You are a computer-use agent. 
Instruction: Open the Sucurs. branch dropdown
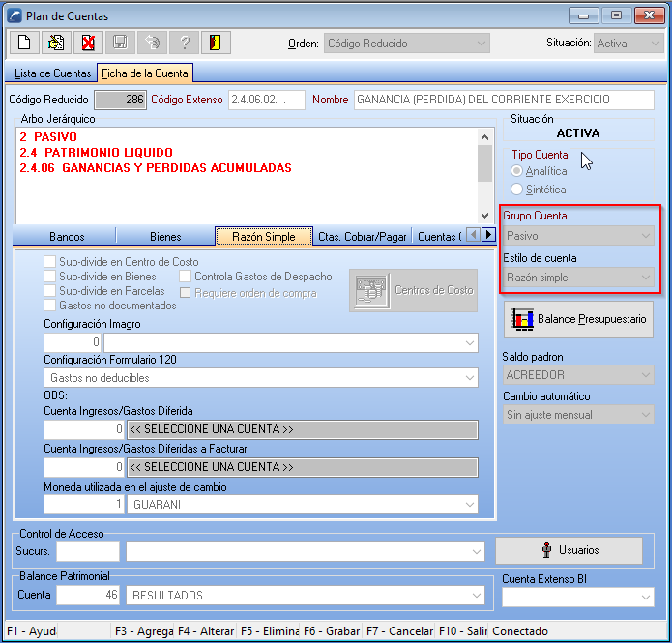pos(306,552)
